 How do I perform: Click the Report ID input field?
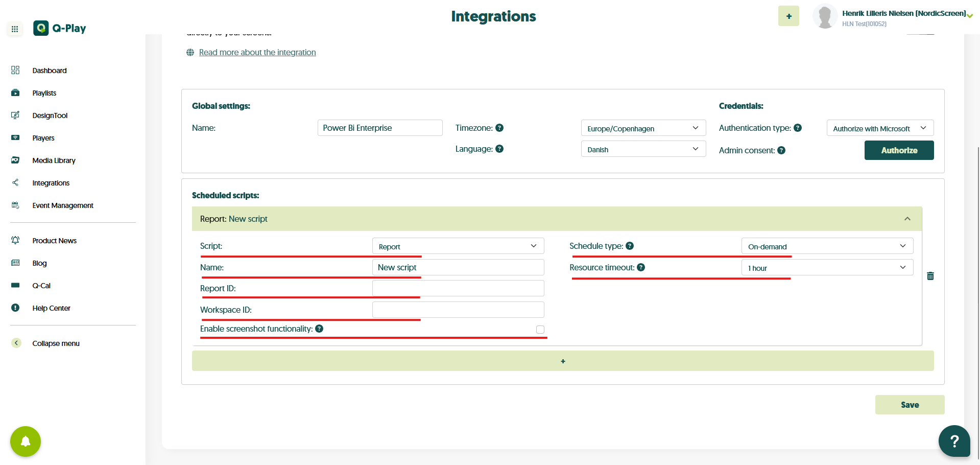click(x=458, y=288)
